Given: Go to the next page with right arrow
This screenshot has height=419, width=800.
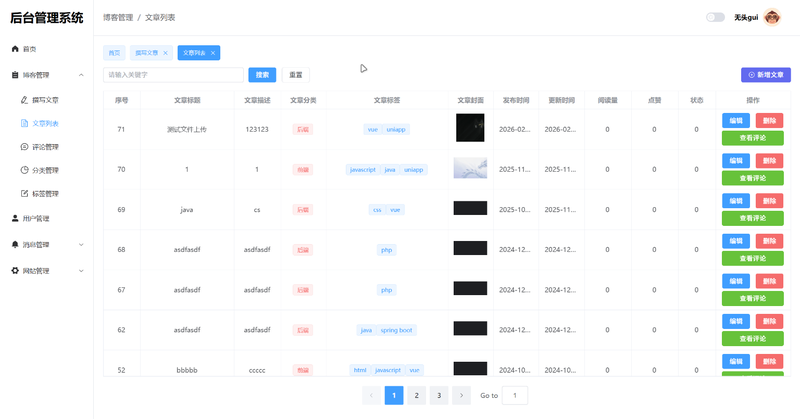Looking at the screenshot, I should 461,396.
